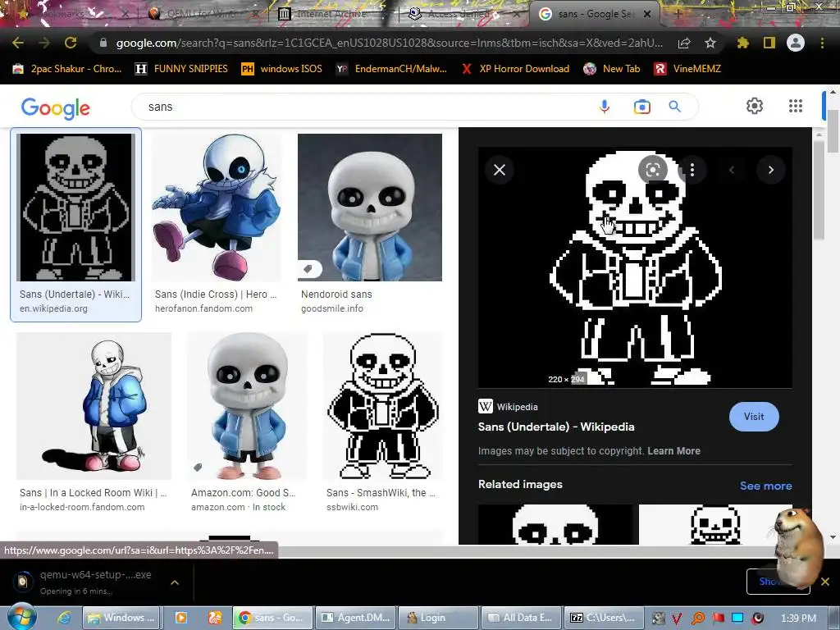The width and height of the screenshot is (840, 630).
Task: Close the sans - Google Search tab
Action: point(647,14)
